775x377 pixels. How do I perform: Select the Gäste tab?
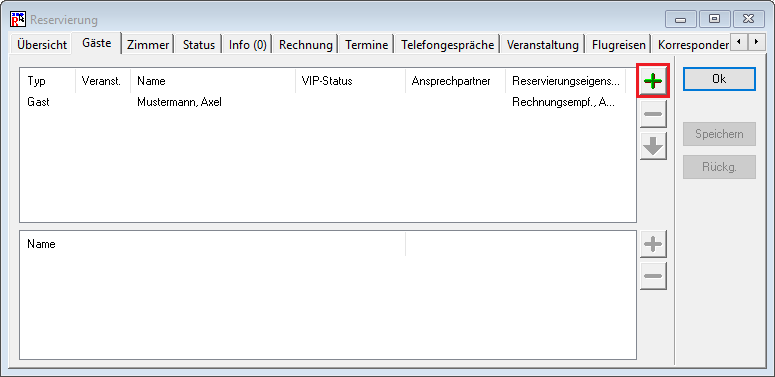[97, 43]
